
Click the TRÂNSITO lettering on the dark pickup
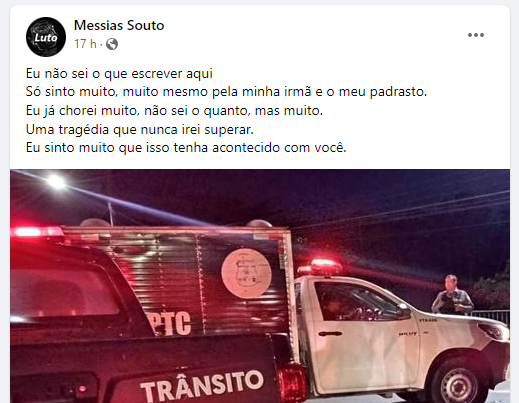(x=202, y=386)
